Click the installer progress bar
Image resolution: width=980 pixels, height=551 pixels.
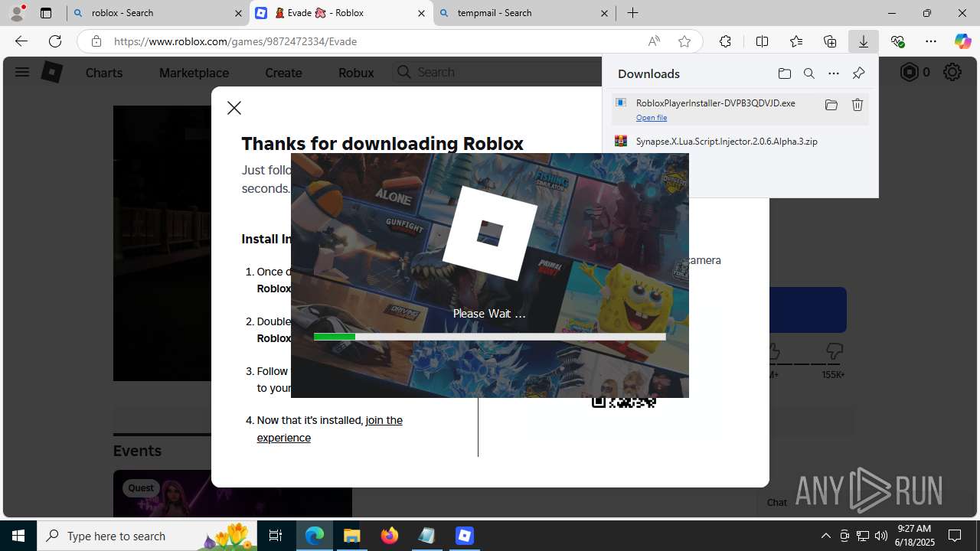(x=489, y=337)
